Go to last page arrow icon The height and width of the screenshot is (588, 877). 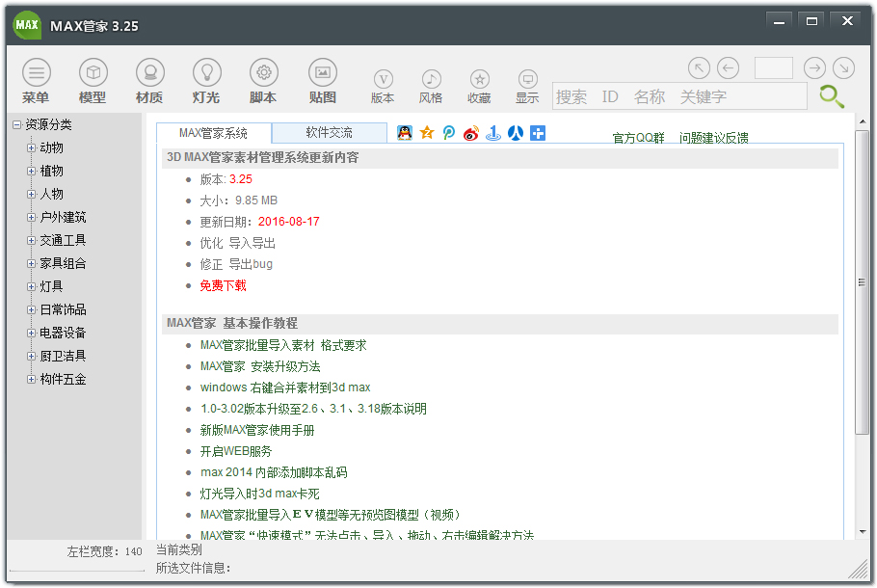pyautogui.click(x=843, y=68)
